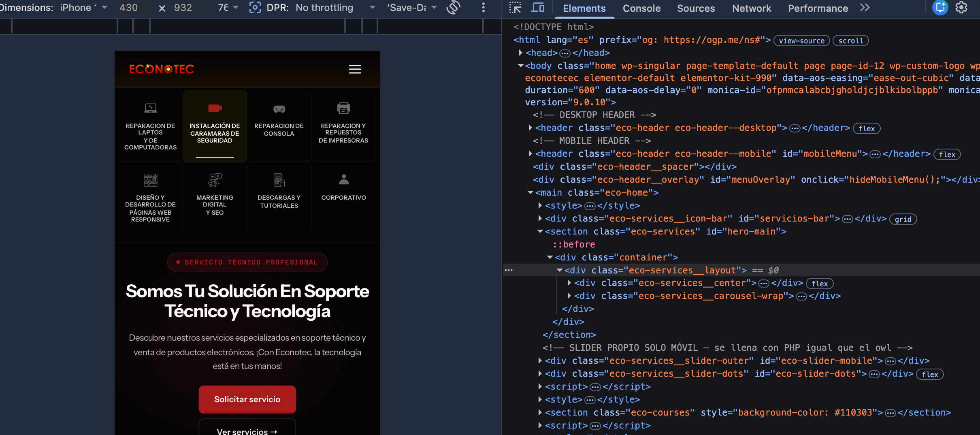
Task: Collapse the eco-services__layout div node
Action: pyautogui.click(x=559, y=270)
